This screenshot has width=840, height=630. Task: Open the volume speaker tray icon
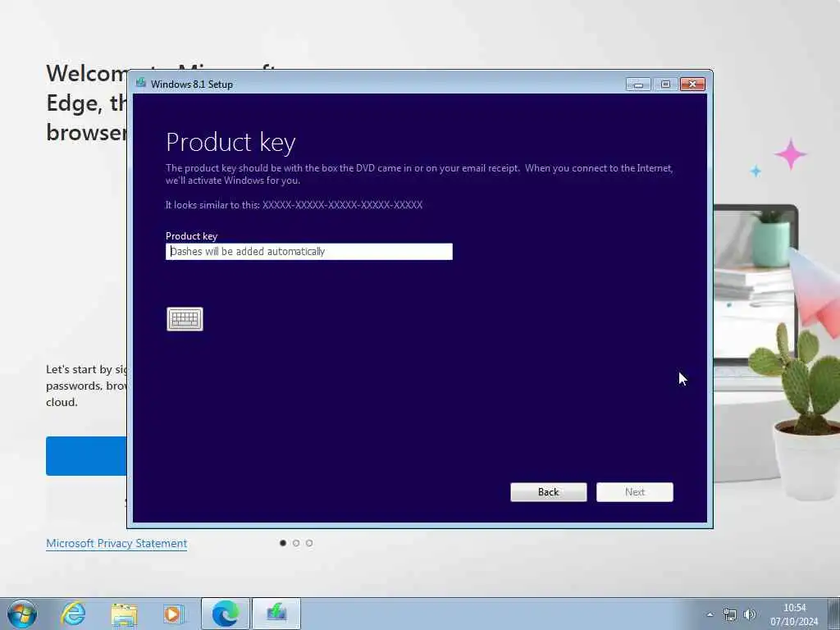pyautogui.click(x=750, y=614)
